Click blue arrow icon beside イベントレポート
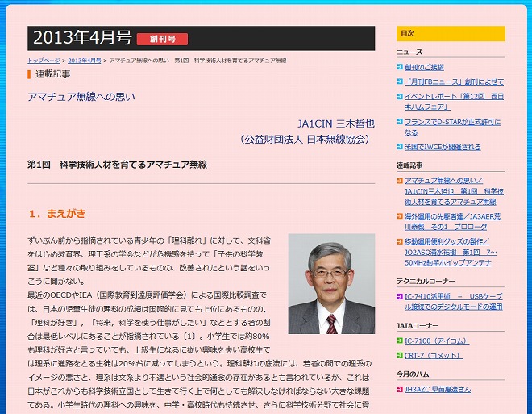Screen dimensions: 532x414 pos(400,97)
